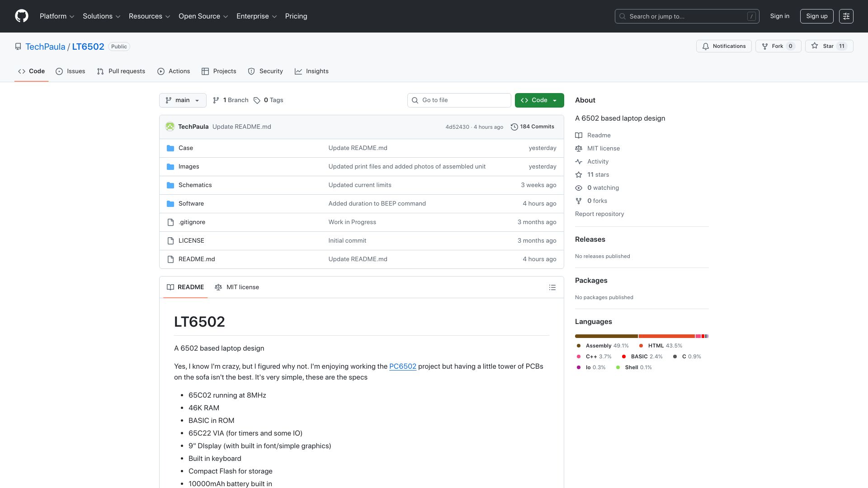
Task: Open the Notifications bell button
Action: point(724,46)
